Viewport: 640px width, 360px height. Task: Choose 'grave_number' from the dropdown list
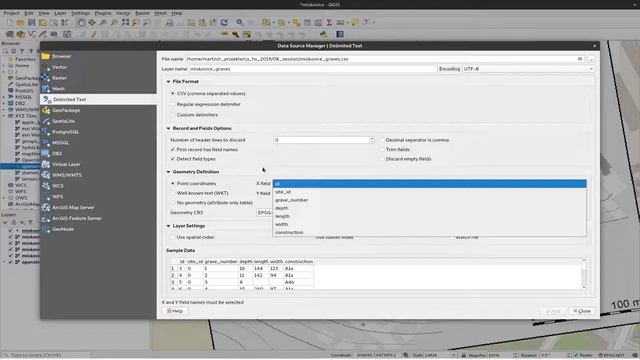coord(429,200)
